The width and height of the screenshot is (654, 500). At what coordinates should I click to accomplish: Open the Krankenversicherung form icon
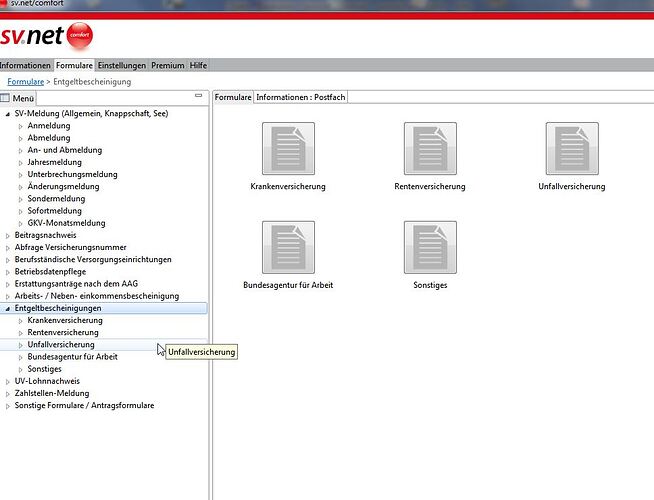(288, 148)
